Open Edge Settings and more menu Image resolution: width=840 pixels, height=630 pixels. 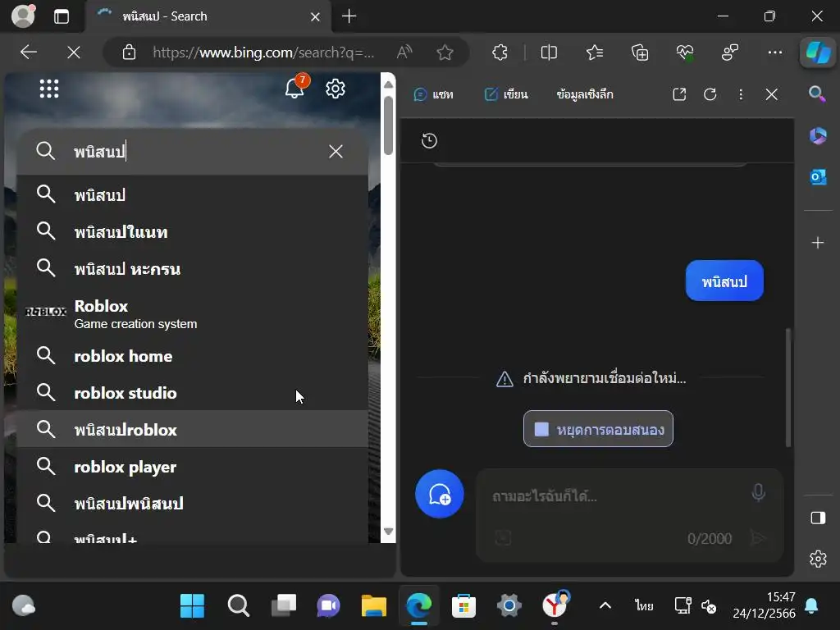click(x=775, y=52)
